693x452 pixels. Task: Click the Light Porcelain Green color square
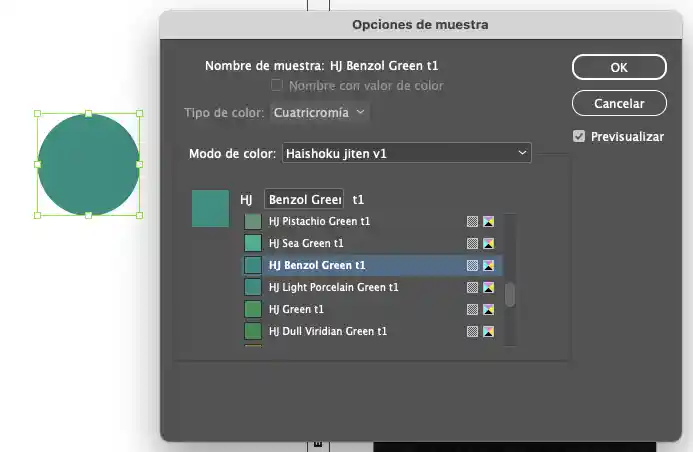point(253,287)
